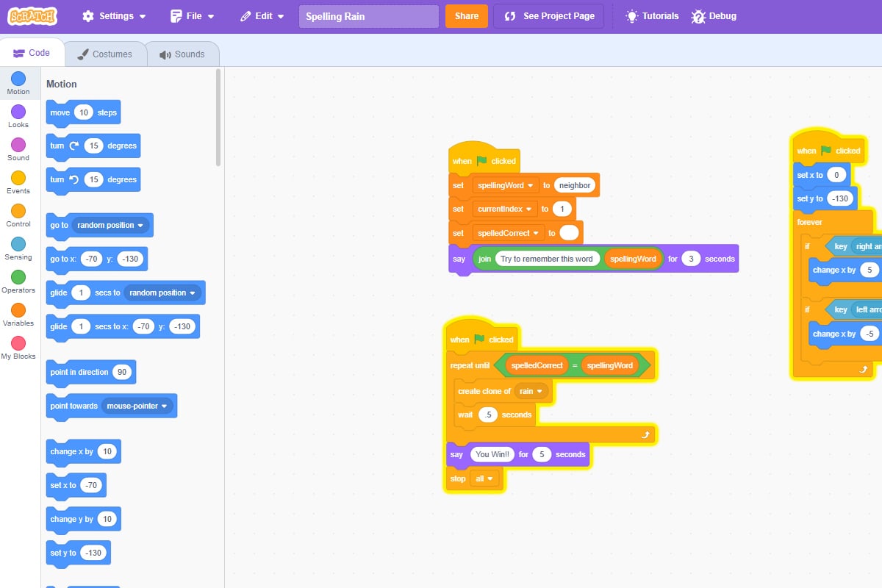Open the stop all dropdown

[484, 478]
